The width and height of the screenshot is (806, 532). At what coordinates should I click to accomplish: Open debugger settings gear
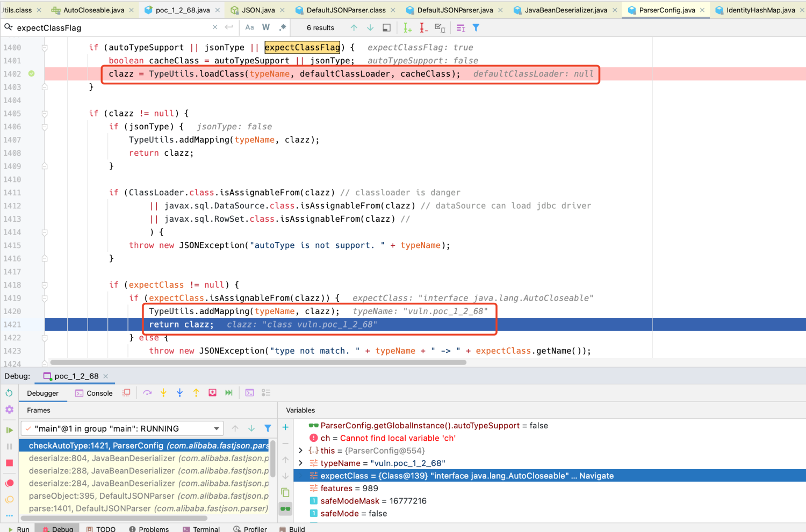point(9,410)
